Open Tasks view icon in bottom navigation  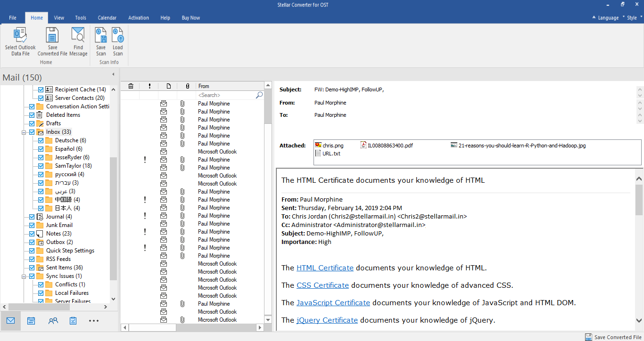point(73,321)
